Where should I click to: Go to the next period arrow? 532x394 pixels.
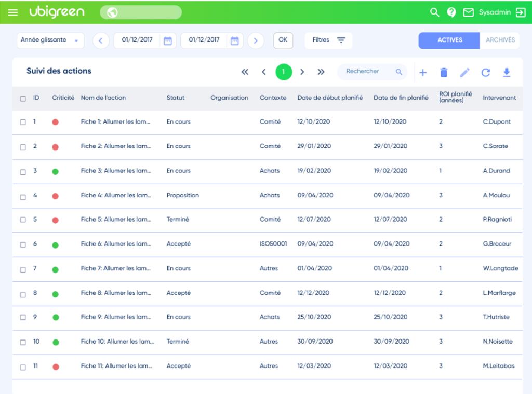pyautogui.click(x=256, y=40)
